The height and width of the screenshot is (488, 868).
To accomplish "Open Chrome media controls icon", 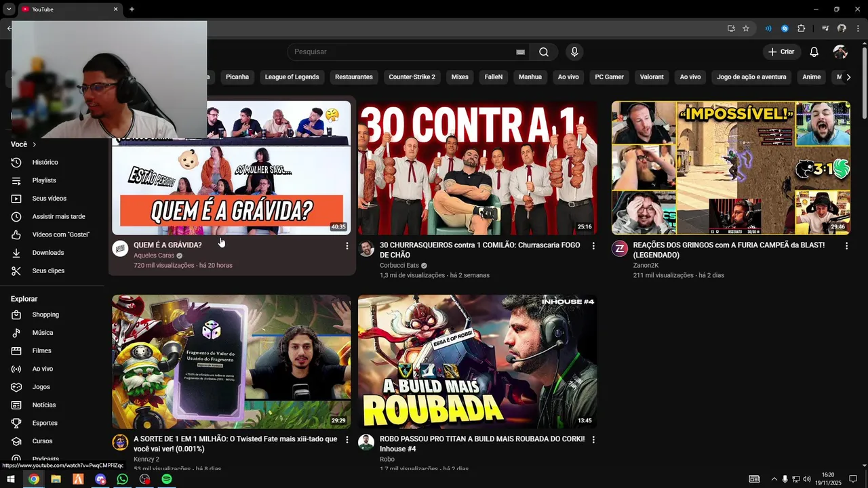I will (x=825, y=28).
